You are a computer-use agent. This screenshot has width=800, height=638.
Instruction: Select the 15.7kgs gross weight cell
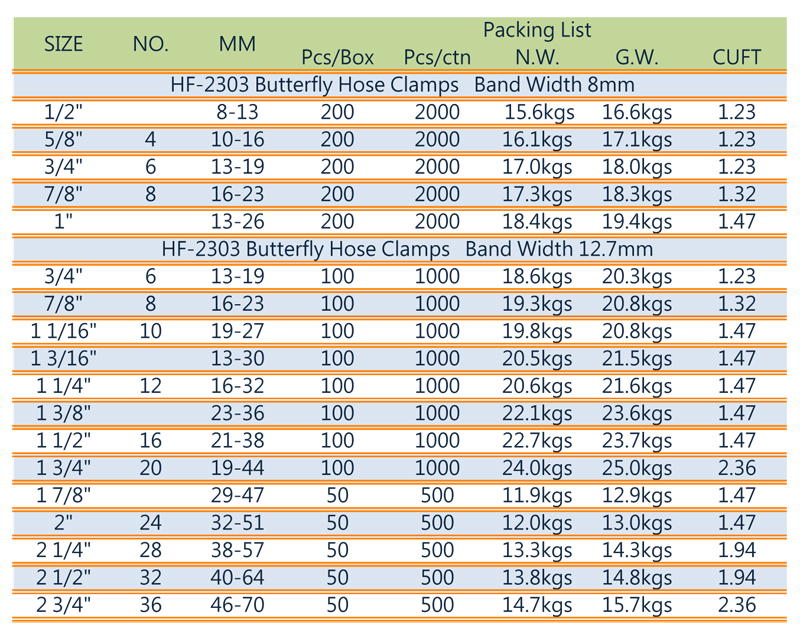tap(637, 604)
